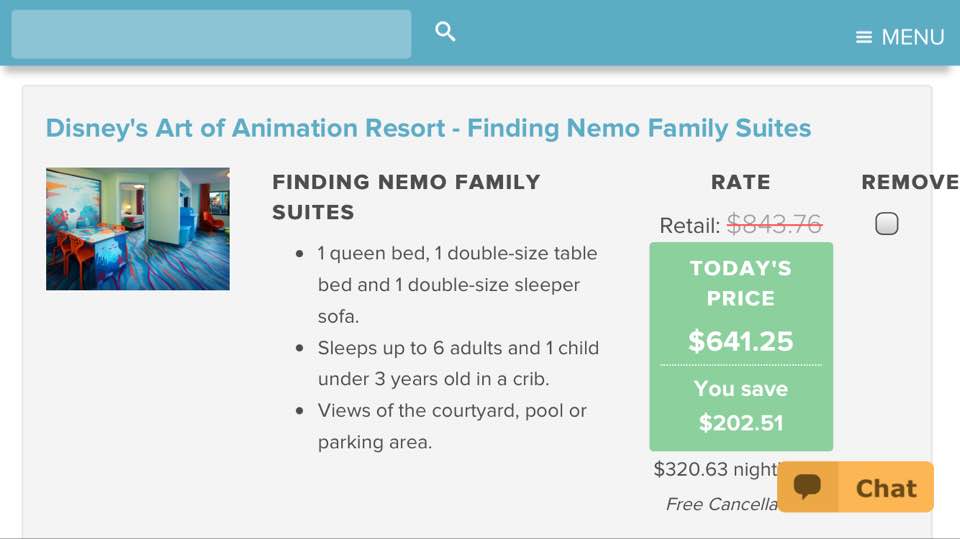
Task: Click the struck-through $843.76 retail price
Action: pyautogui.click(x=774, y=224)
